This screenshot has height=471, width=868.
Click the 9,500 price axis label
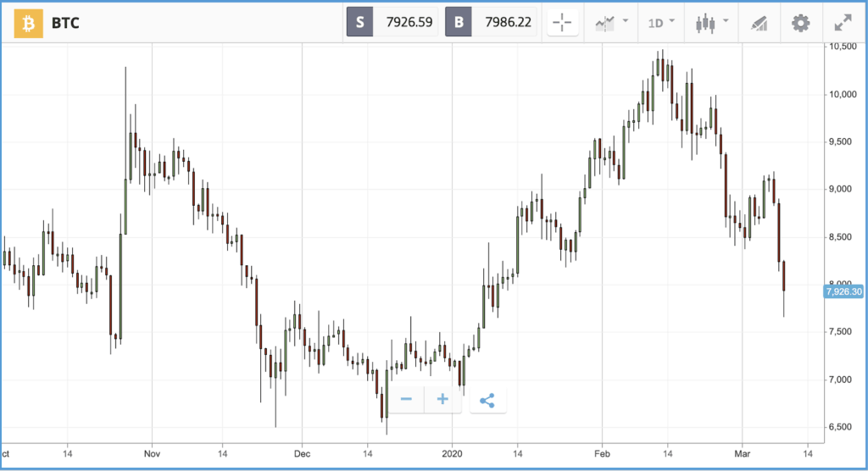click(x=840, y=141)
